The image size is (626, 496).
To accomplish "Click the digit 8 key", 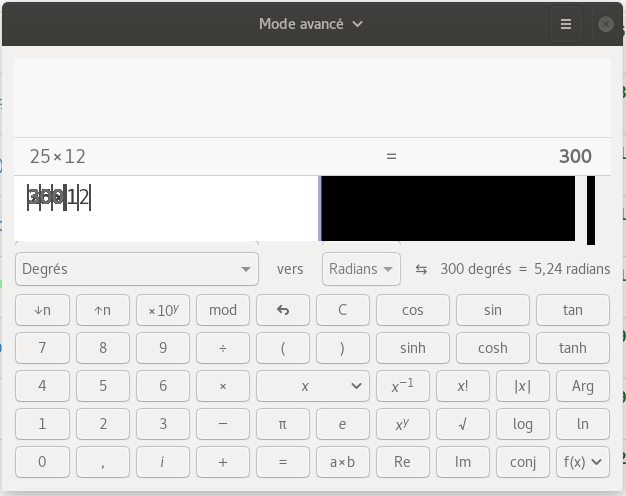I will click(x=103, y=348).
